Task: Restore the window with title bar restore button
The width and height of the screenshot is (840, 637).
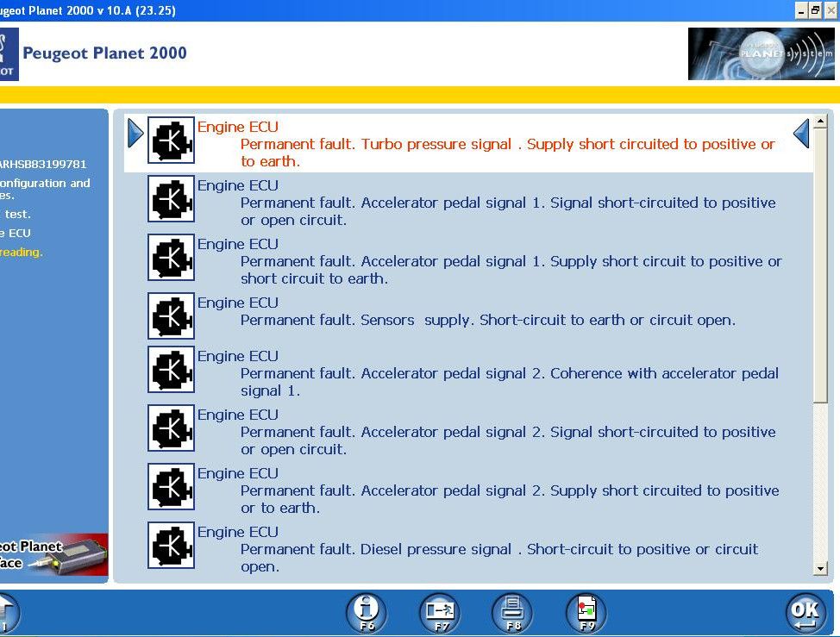Action: point(815,10)
